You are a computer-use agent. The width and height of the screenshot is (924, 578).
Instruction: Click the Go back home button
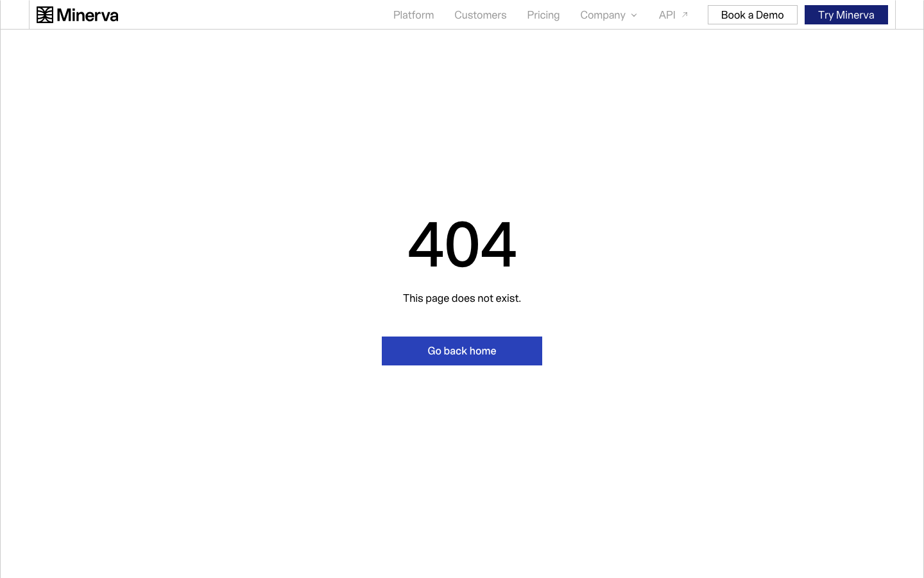[462, 351]
